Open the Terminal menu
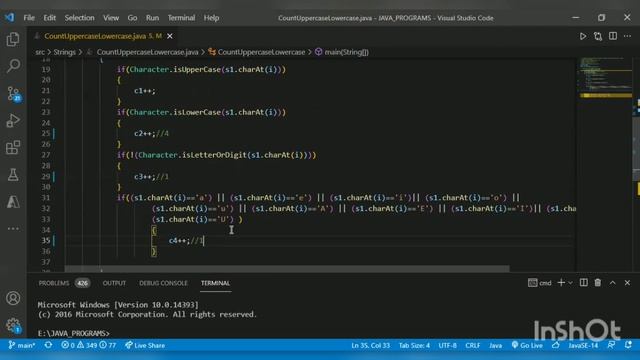The width and height of the screenshot is (640, 360). (181, 18)
